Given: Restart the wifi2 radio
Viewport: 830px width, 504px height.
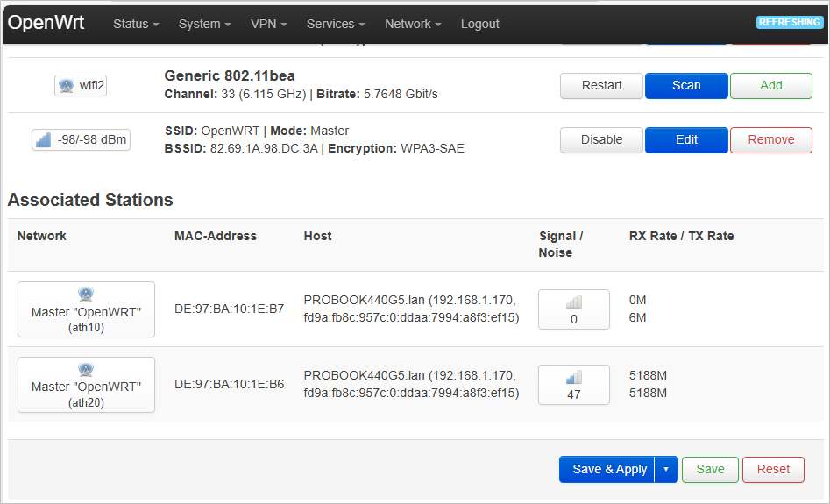Looking at the screenshot, I should pyautogui.click(x=601, y=86).
